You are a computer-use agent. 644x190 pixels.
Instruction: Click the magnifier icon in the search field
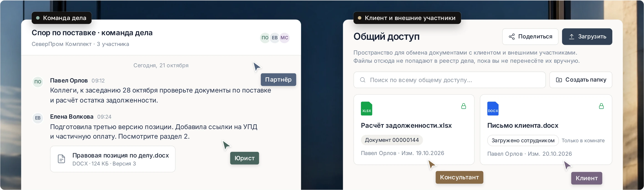[x=363, y=80]
